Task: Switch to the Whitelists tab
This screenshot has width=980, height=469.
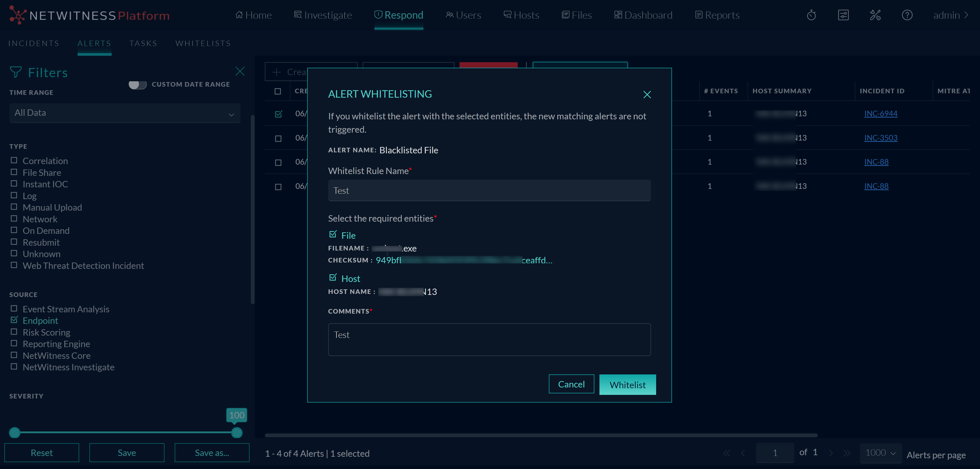Action: click(x=203, y=43)
